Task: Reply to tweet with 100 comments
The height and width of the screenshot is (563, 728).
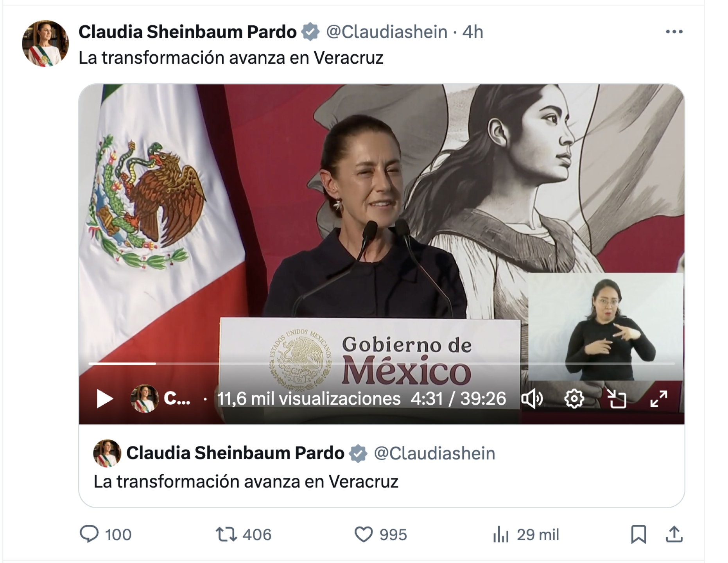Action: tap(106, 534)
